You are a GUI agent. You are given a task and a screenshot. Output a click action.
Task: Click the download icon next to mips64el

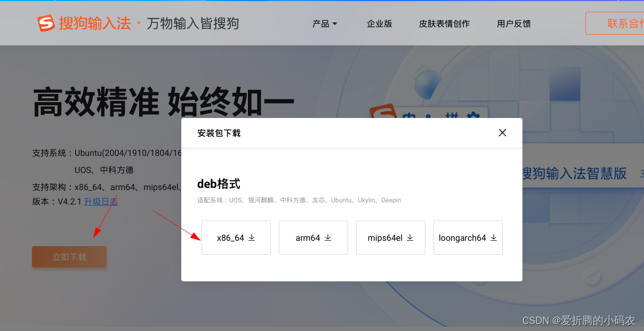[409, 238]
